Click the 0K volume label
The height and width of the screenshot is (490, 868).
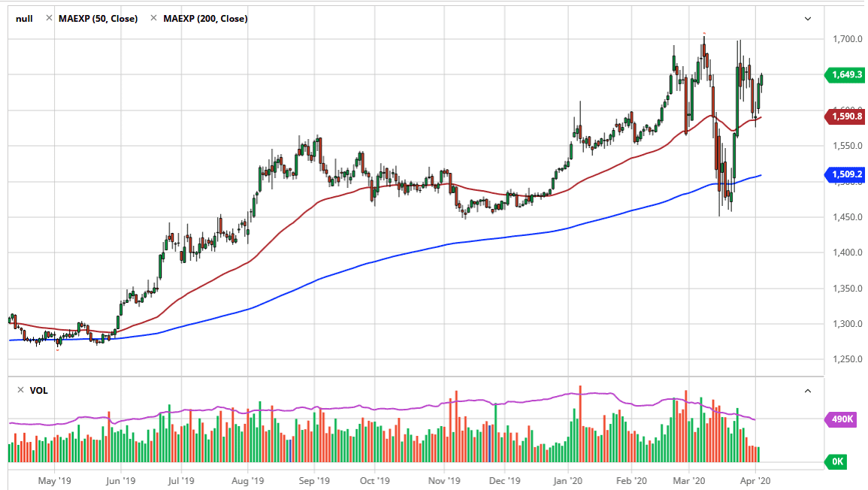(x=838, y=462)
